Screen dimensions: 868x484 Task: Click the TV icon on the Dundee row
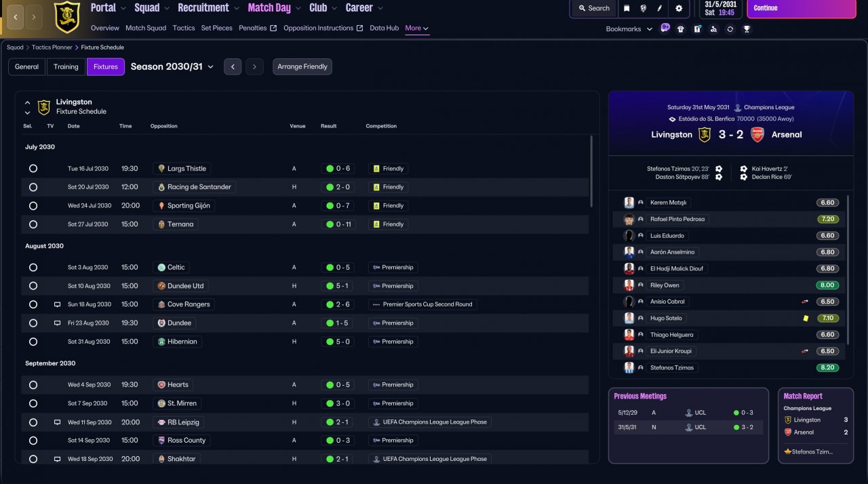(x=58, y=323)
